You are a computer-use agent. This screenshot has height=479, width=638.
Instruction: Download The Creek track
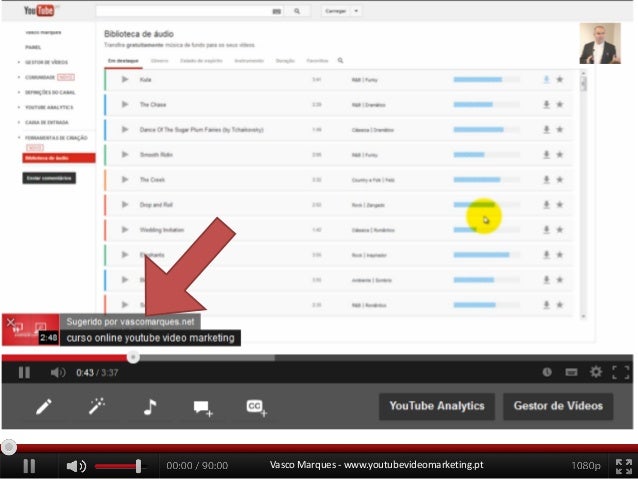tap(546, 179)
